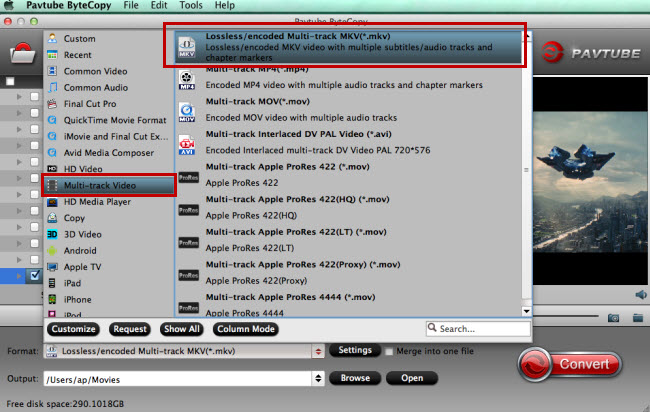Click the Common Audio music note icon
This screenshot has height=412, width=650.
pos(52,87)
